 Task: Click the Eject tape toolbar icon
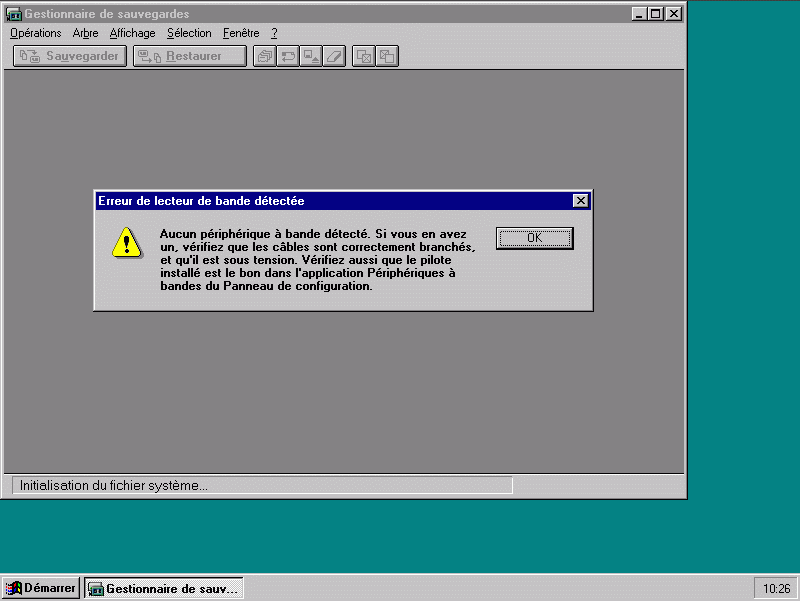coord(311,56)
